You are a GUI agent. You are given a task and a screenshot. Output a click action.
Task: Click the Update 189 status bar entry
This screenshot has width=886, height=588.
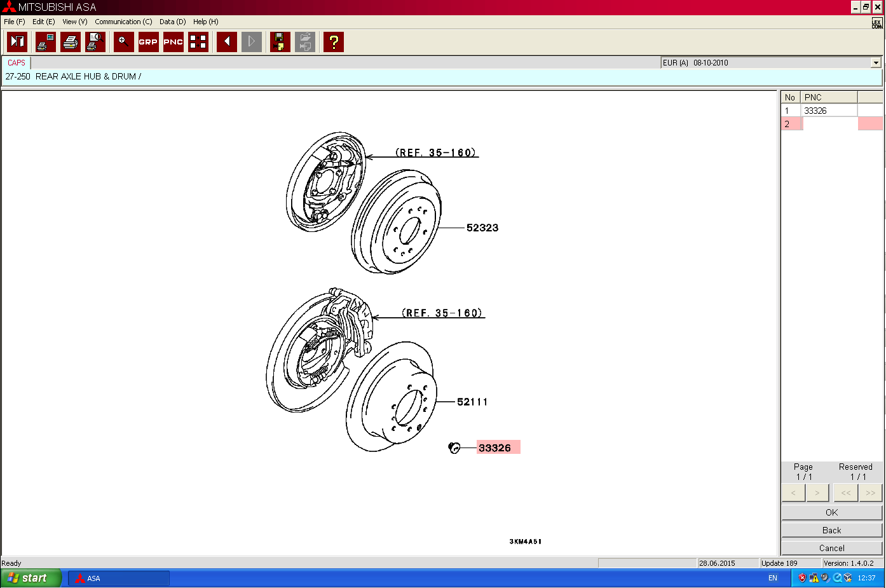[779, 563]
